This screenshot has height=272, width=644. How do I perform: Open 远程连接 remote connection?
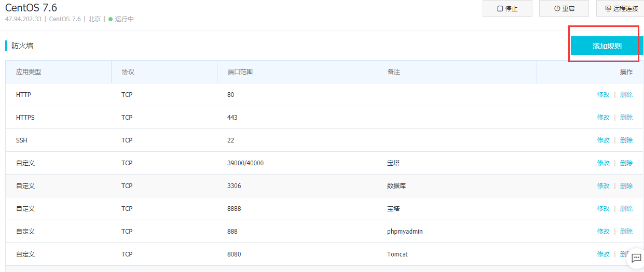pos(620,8)
